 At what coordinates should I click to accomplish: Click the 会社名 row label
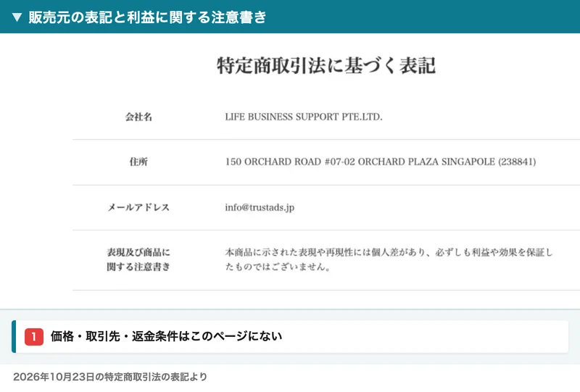pyautogui.click(x=138, y=117)
